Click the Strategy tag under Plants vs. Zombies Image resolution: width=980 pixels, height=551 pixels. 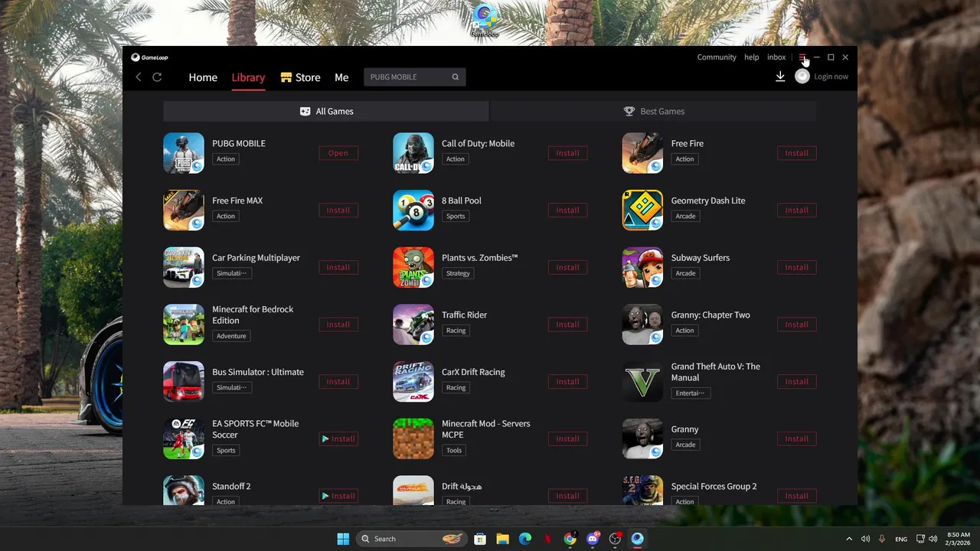458,273
